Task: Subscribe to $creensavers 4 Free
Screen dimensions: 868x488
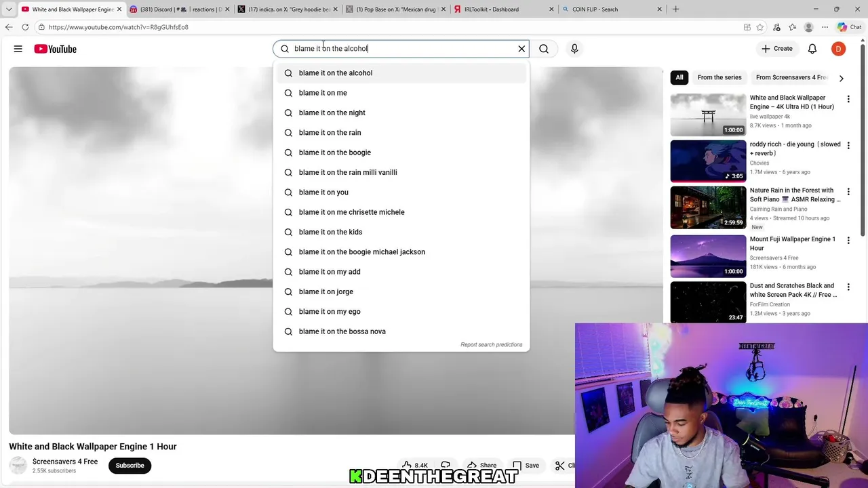Action: 130,466
